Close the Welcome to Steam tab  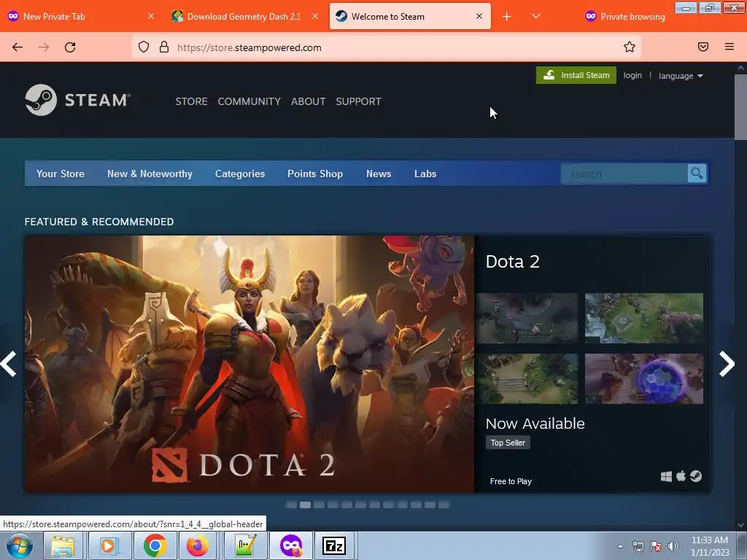click(x=479, y=16)
